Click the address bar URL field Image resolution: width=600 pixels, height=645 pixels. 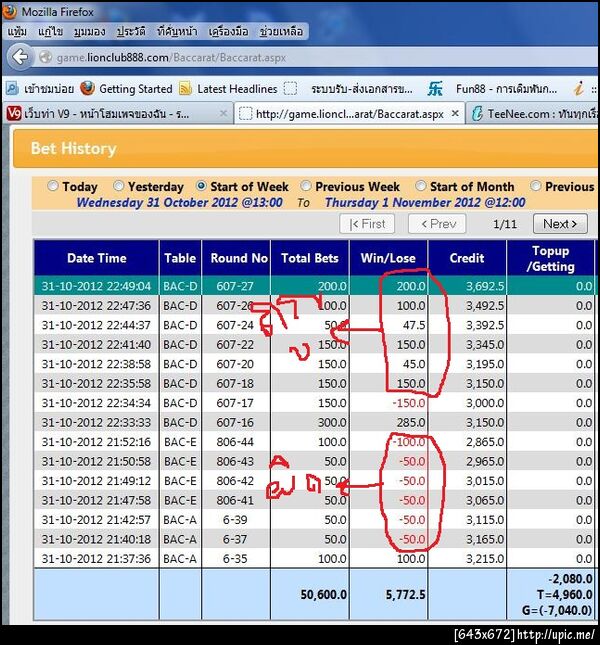click(x=317, y=57)
